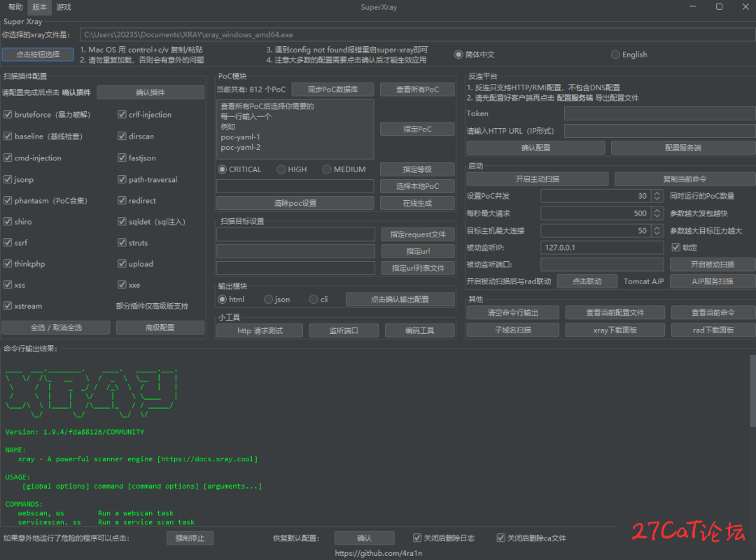756x560 pixels.
Task: Click the 在线生成 button
Action: pyautogui.click(x=417, y=203)
